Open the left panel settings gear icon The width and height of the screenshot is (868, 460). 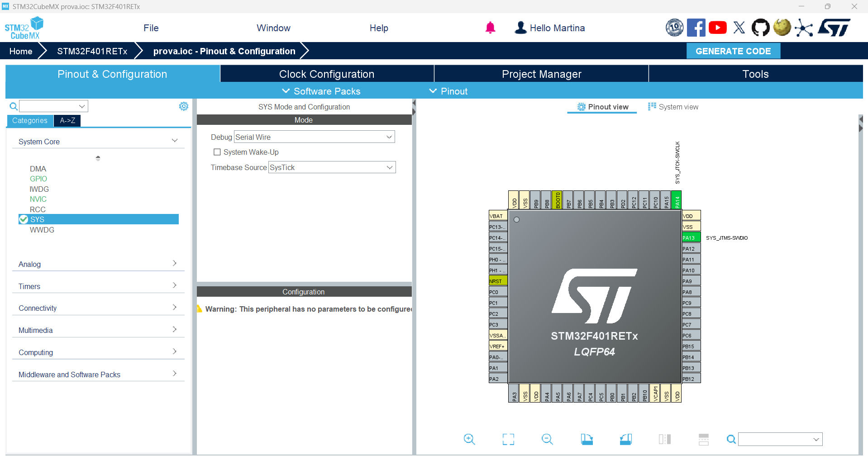(183, 106)
